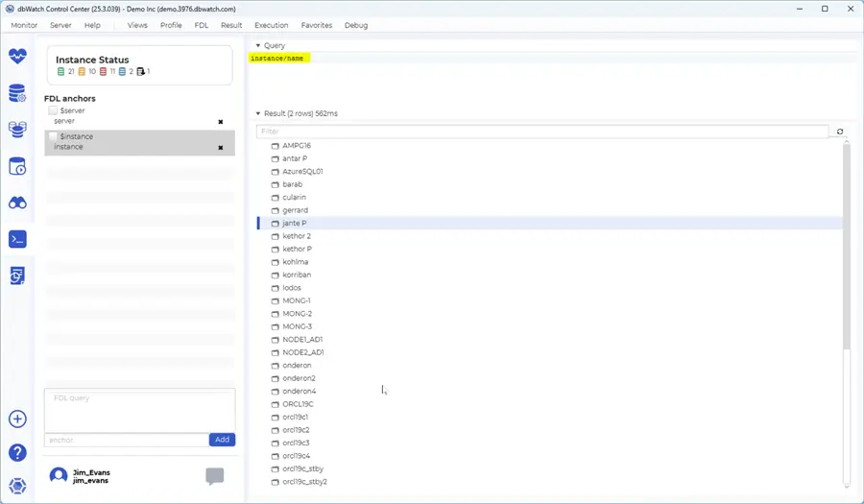Click the red status count icon
The width and height of the screenshot is (864, 504).
103,72
